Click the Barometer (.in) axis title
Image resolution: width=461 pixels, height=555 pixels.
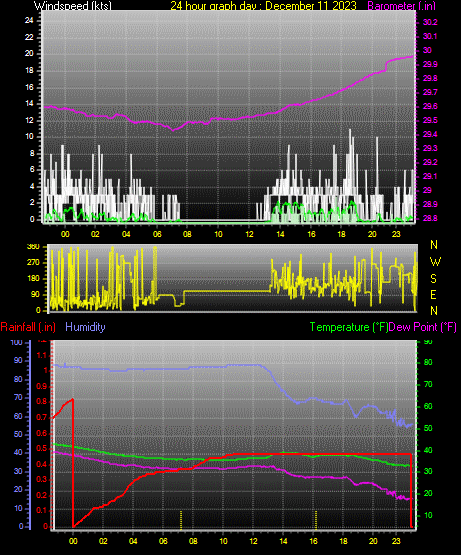click(x=402, y=6)
